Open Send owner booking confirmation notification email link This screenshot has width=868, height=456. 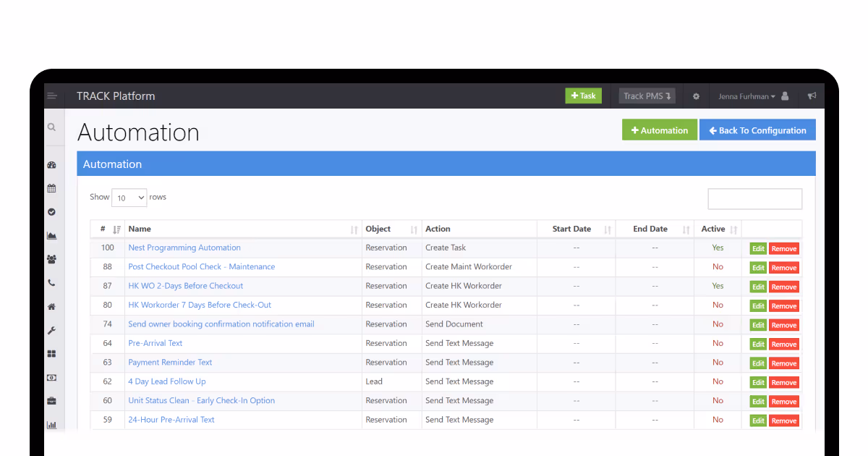click(221, 324)
